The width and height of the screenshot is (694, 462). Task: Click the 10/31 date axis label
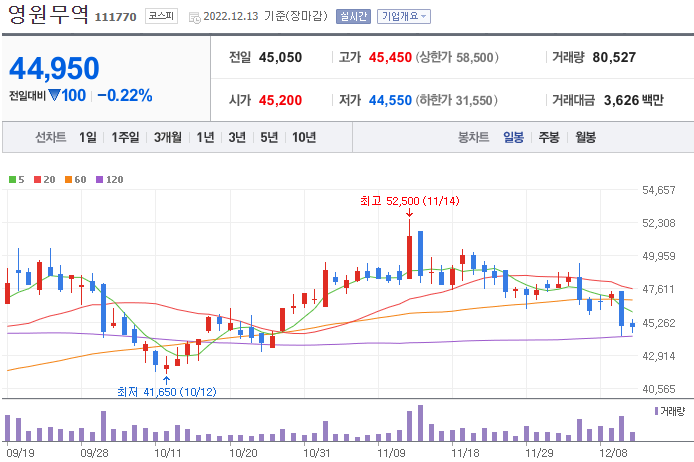point(317,453)
